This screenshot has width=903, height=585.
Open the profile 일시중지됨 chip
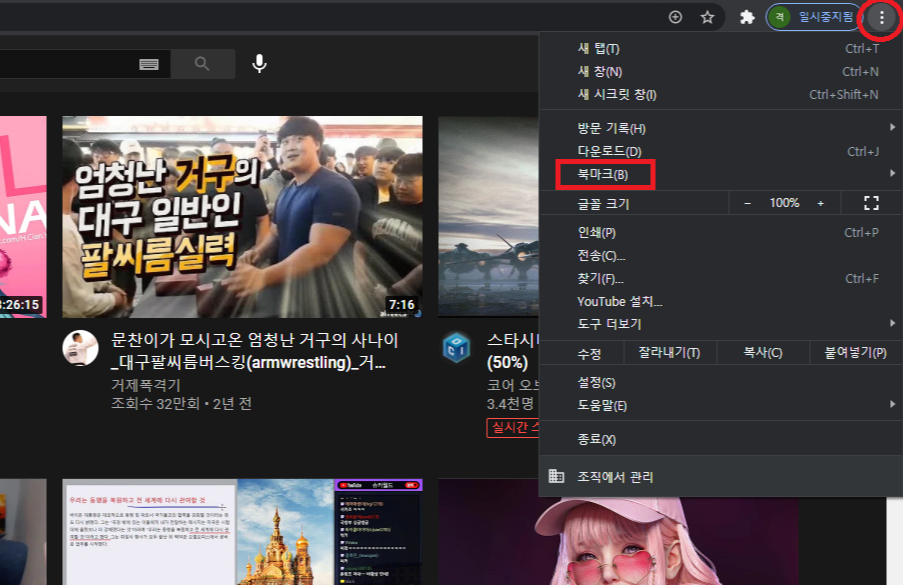click(813, 17)
